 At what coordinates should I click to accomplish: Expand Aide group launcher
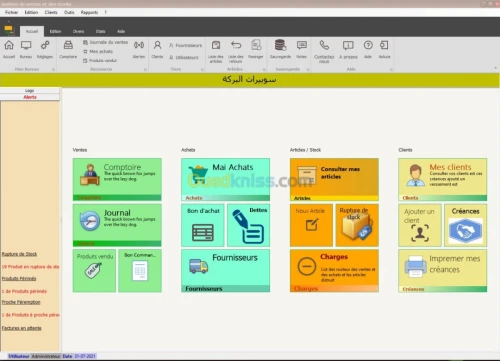391,69
